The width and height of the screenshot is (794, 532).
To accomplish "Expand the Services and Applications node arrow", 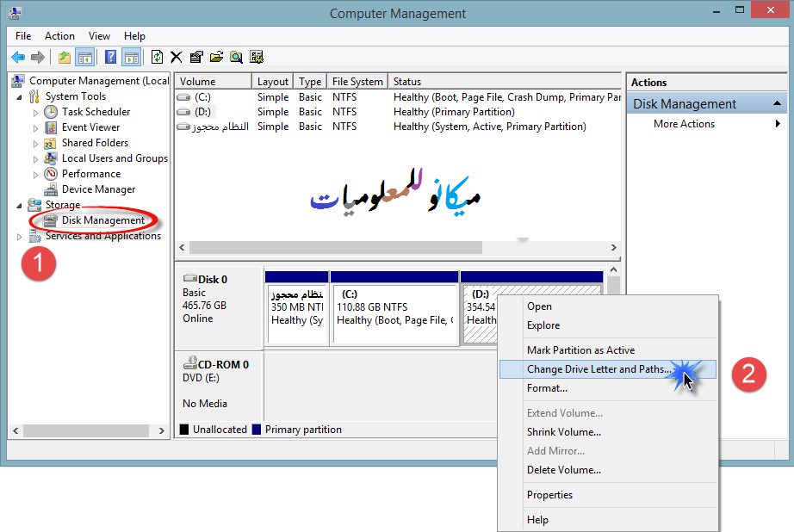I will coord(19,237).
